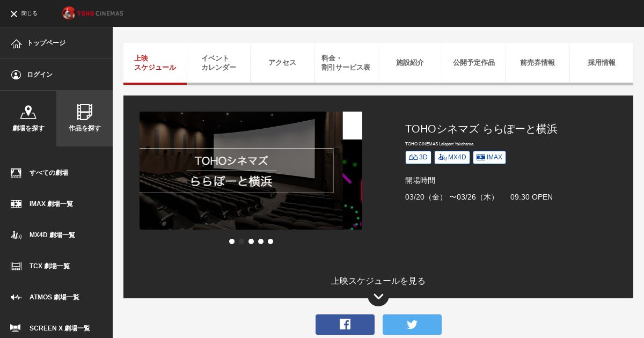
Task: Go to second slideshow dot
Action: 241,241
